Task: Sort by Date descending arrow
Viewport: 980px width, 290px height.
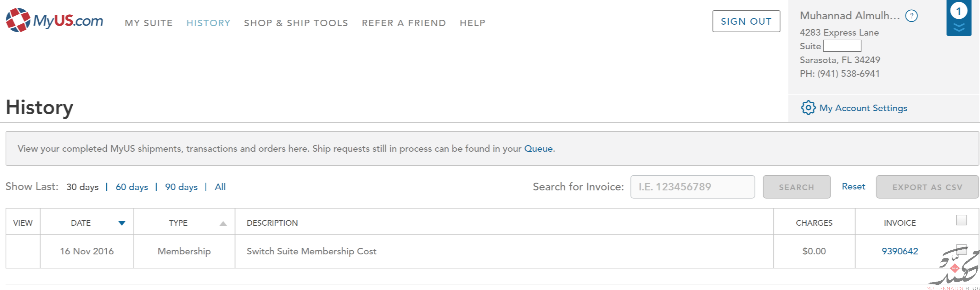Action: [x=122, y=223]
